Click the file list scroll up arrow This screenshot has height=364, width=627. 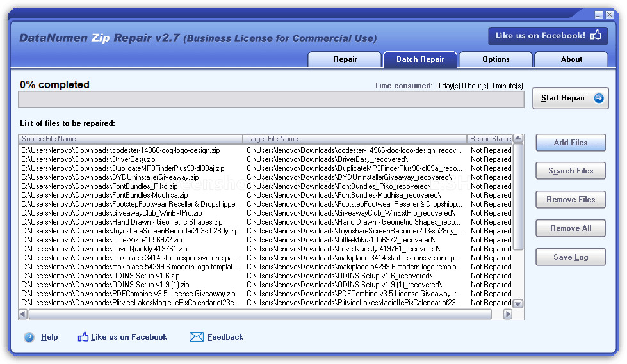(x=518, y=139)
